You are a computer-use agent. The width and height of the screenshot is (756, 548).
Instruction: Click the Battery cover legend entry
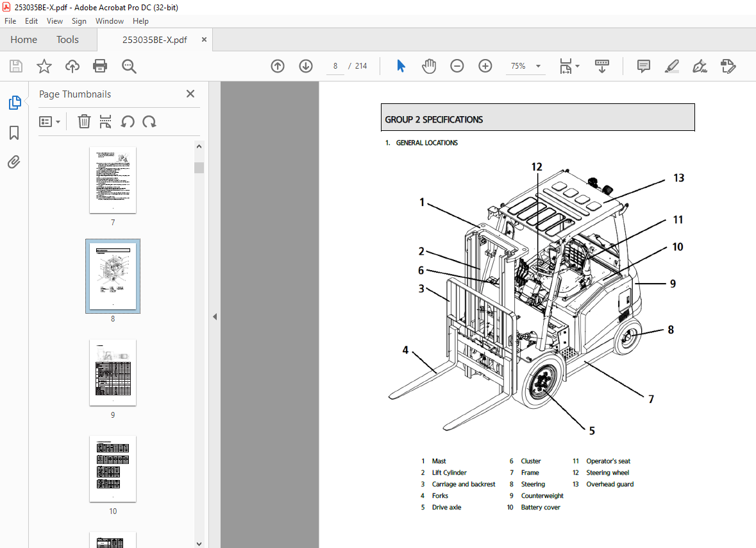tap(541, 508)
